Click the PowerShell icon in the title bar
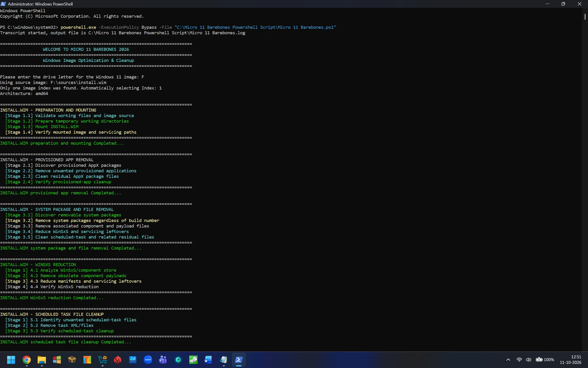 pos(3,4)
